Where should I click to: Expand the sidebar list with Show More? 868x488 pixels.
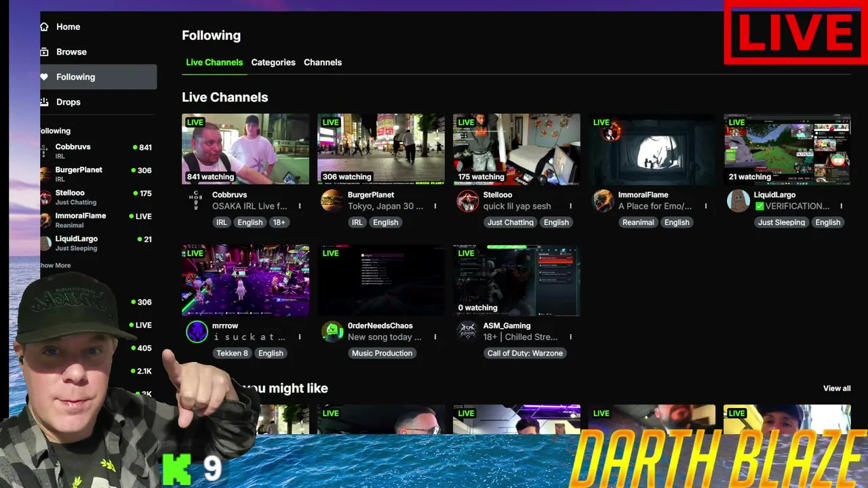coord(56,266)
